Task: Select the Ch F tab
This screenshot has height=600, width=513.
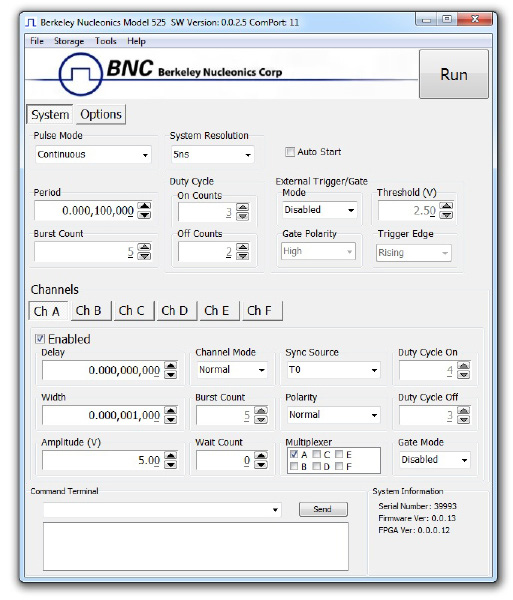Action: 261,311
